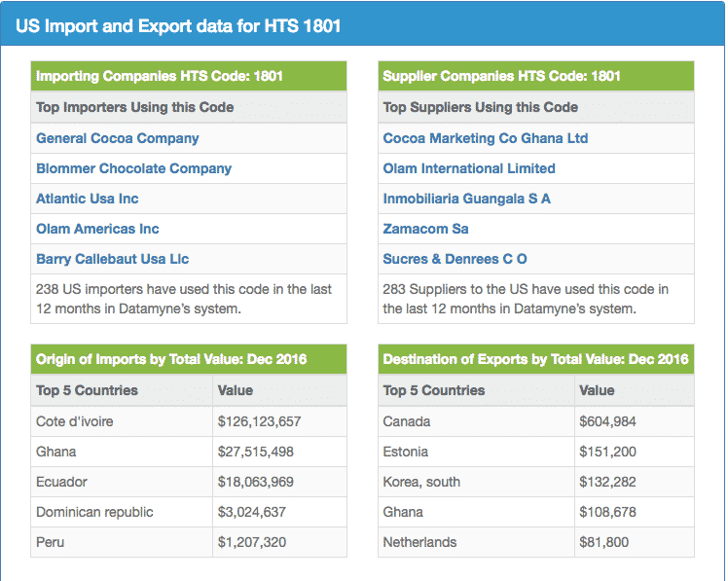Select the Ecuador country cell
The height and width of the screenshot is (581, 728).
(x=122, y=482)
